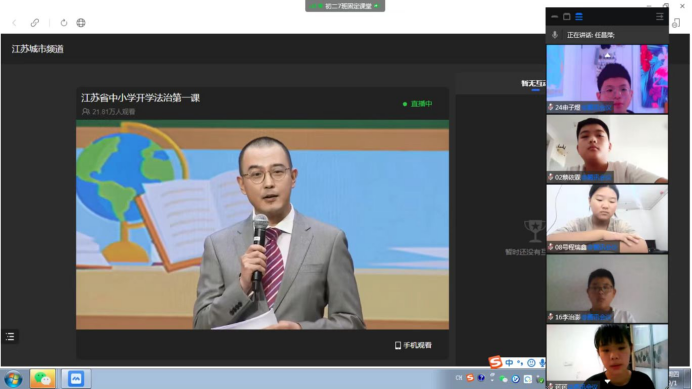The width and height of the screenshot is (692, 389).
Task: Click the live stream video player
Action: tap(263, 225)
